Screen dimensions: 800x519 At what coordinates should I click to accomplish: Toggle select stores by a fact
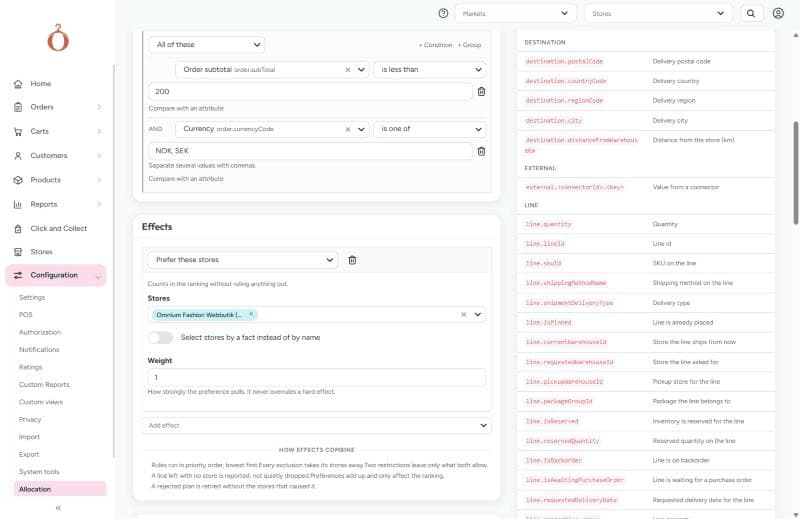coord(160,337)
